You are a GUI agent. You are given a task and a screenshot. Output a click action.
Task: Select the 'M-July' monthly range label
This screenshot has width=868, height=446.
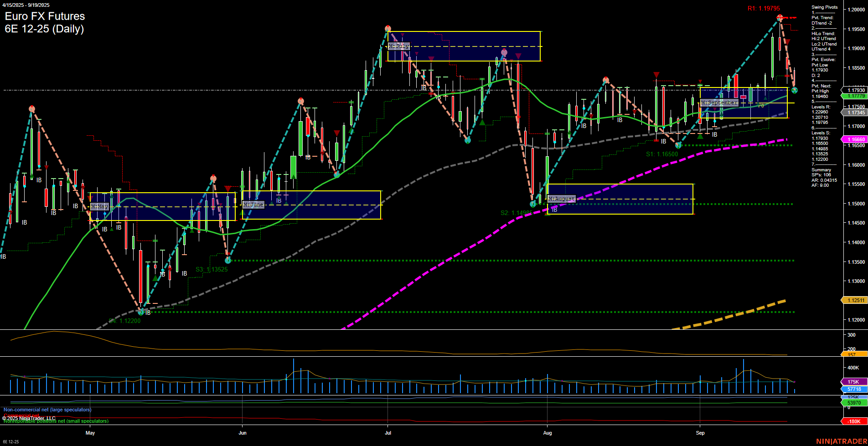pos(399,46)
